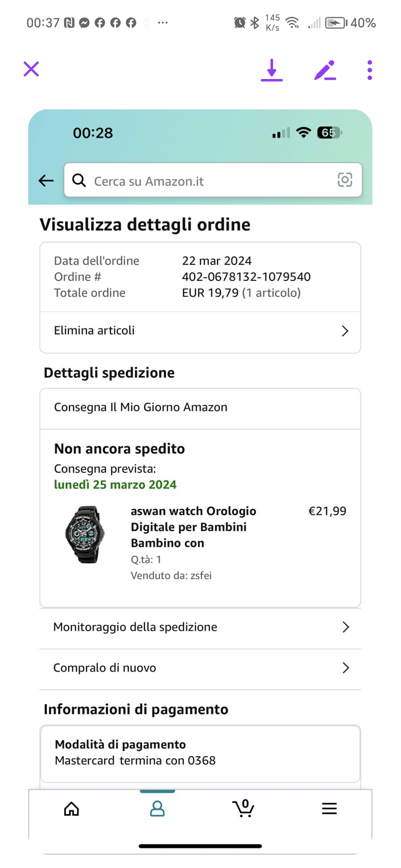Close the image viewer with X
This screenshot has width=401, height=868.
[31, 69]
